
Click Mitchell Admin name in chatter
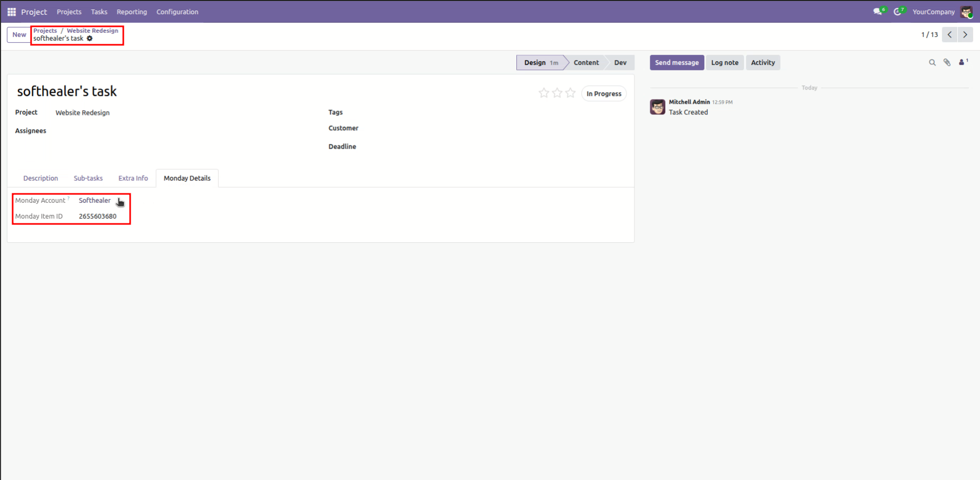(689, 102)
